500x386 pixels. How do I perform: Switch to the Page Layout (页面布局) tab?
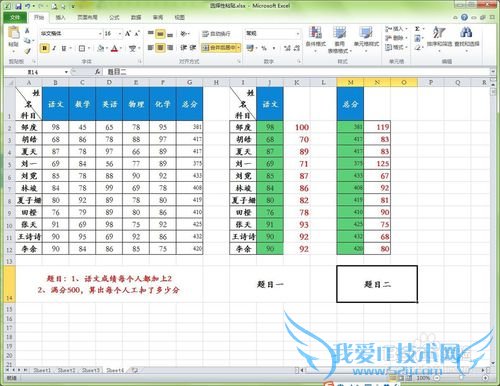pos(87,17)
